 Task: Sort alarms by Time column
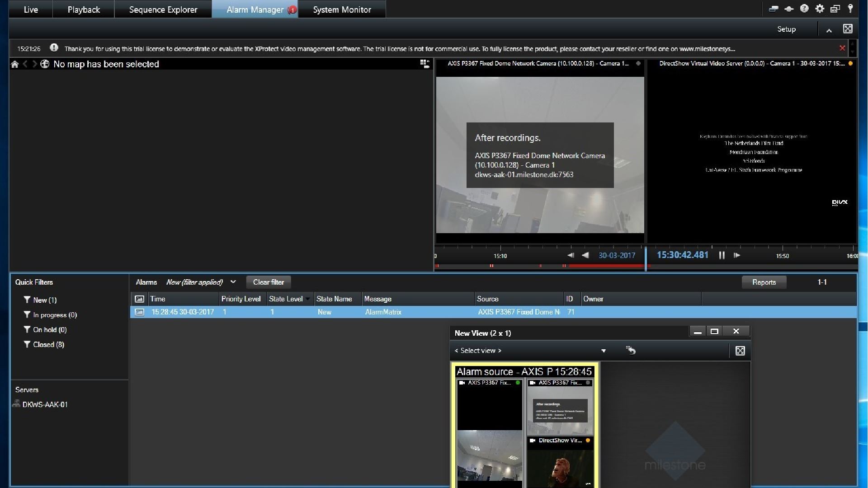pyautogui.click(x=184, y=299)
